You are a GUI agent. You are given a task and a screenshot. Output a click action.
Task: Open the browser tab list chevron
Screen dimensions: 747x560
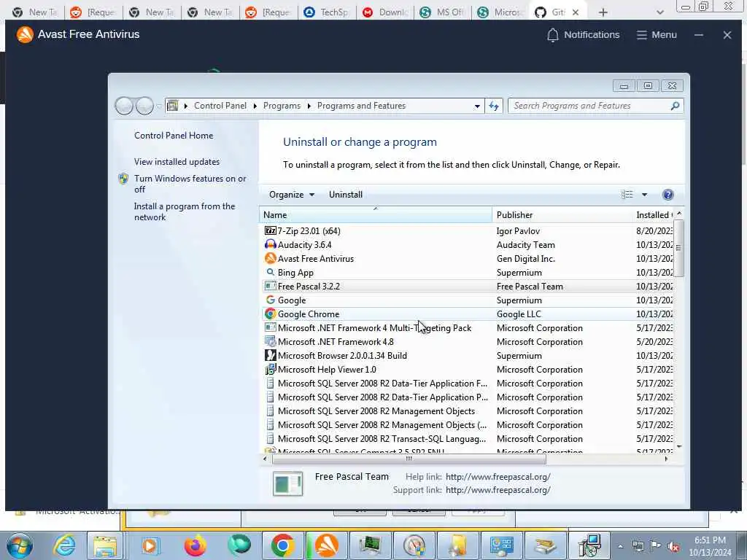(659, 12)
